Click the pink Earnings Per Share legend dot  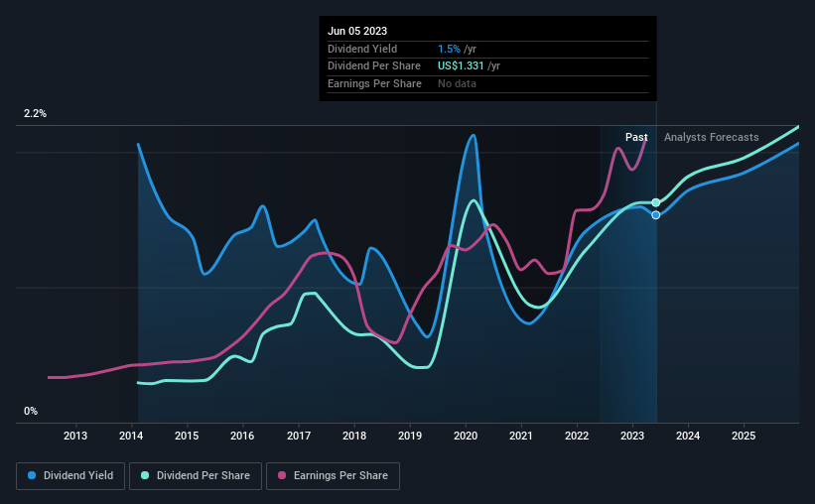point(282,475)
